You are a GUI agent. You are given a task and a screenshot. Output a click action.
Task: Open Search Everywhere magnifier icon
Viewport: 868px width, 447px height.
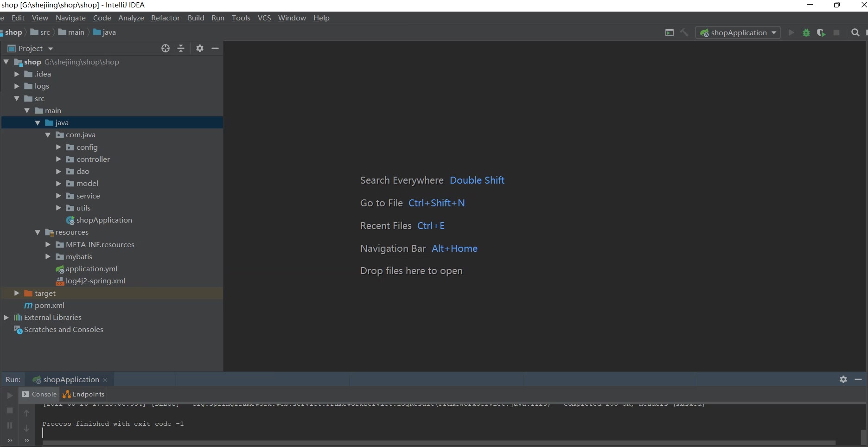click(855, 33)
